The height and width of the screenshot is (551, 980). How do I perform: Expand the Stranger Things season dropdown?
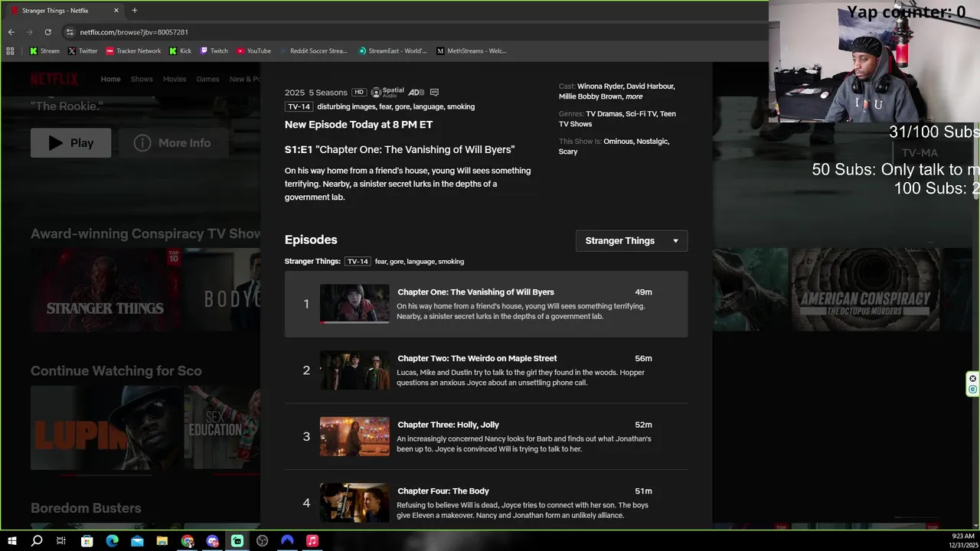632,240
